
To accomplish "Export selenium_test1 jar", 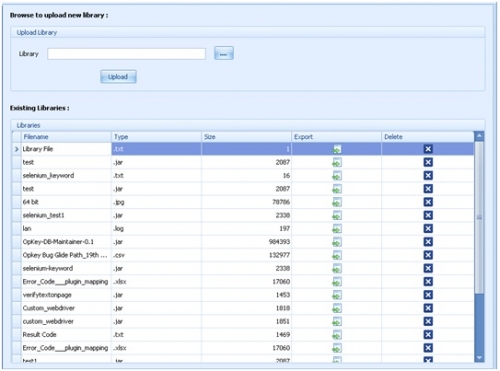I will (x=337, y=215).
